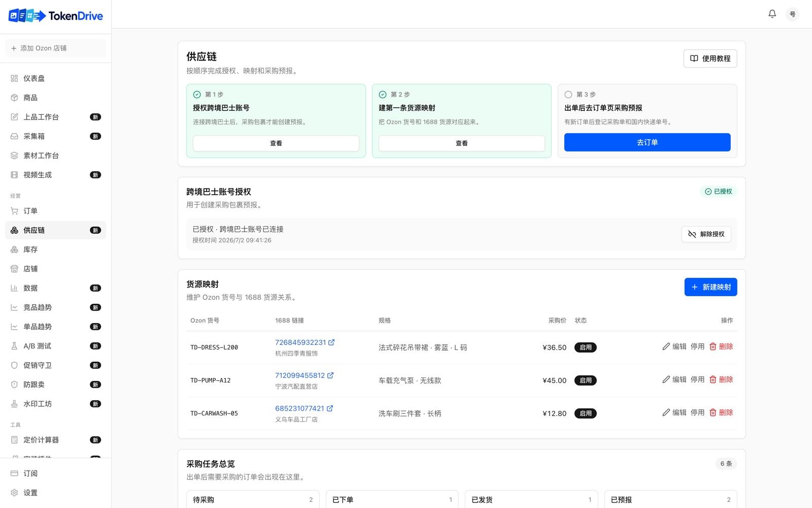Image resolution: width=812 pixels, height=508 pixels.
Task: Click the 法式碎花吊带裙 · 雾蓝 · L 码 cell
Action: point(423,347)
